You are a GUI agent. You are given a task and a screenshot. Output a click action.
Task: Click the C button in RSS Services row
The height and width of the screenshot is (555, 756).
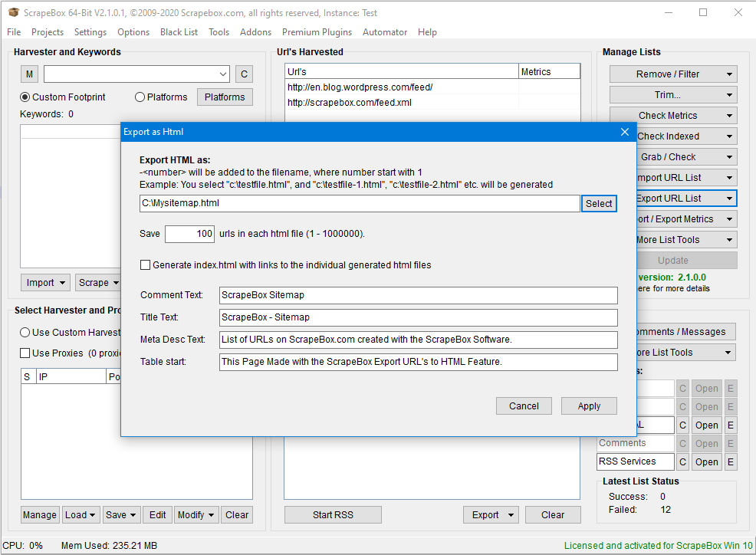coord(682,462)
